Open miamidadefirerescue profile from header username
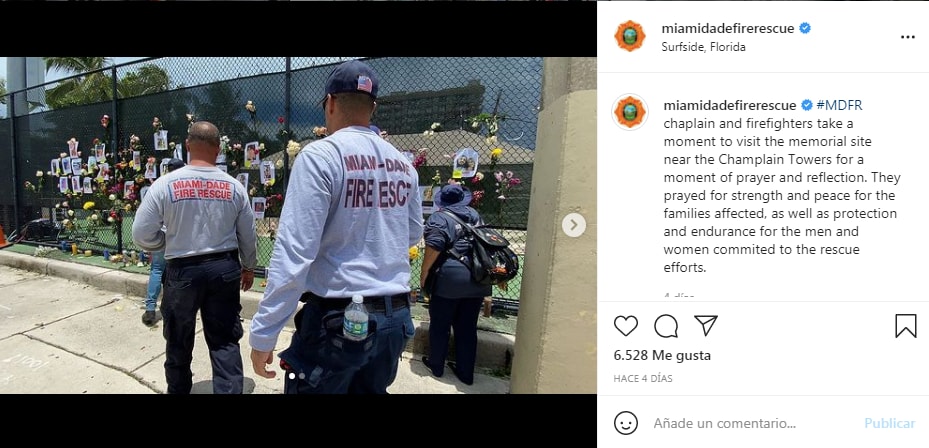The width and height of the screenshot is (929, 448). tap(728, 28)
